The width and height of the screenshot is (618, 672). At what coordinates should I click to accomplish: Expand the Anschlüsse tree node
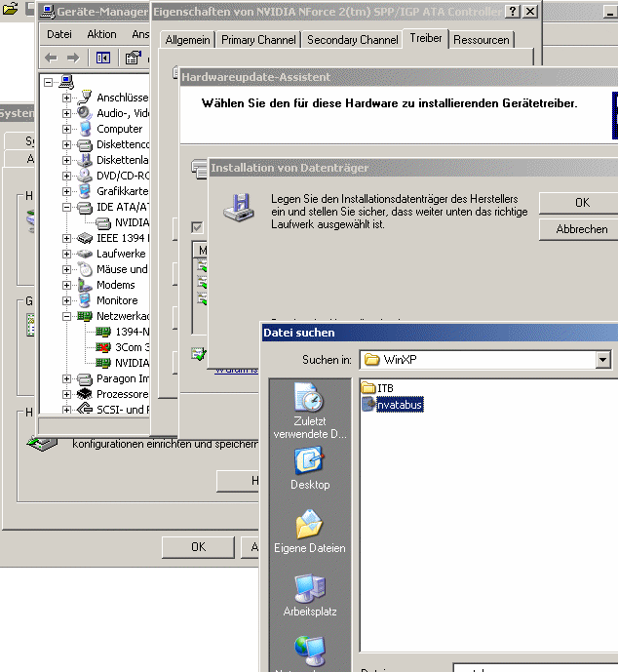point(66,98)
